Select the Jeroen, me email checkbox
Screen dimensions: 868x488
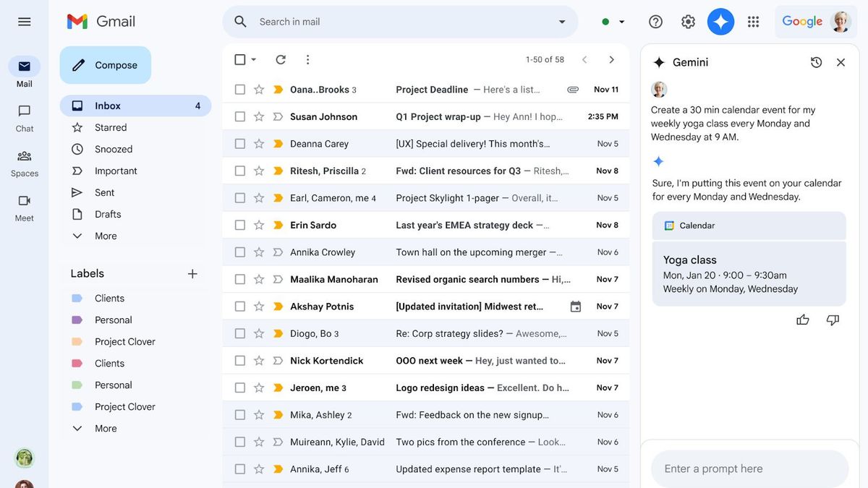pyautogui.click(x=240, y=388)
